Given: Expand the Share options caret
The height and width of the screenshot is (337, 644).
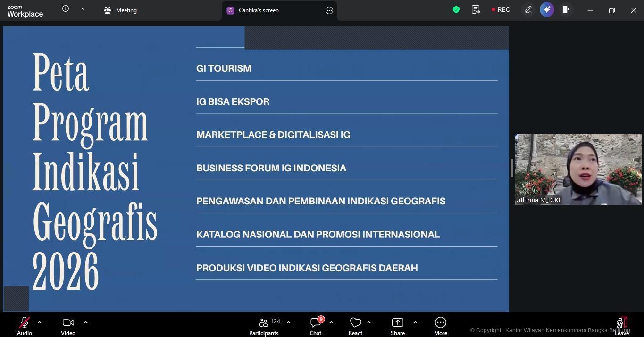Looking at the screenshot, I should point(415,322).
